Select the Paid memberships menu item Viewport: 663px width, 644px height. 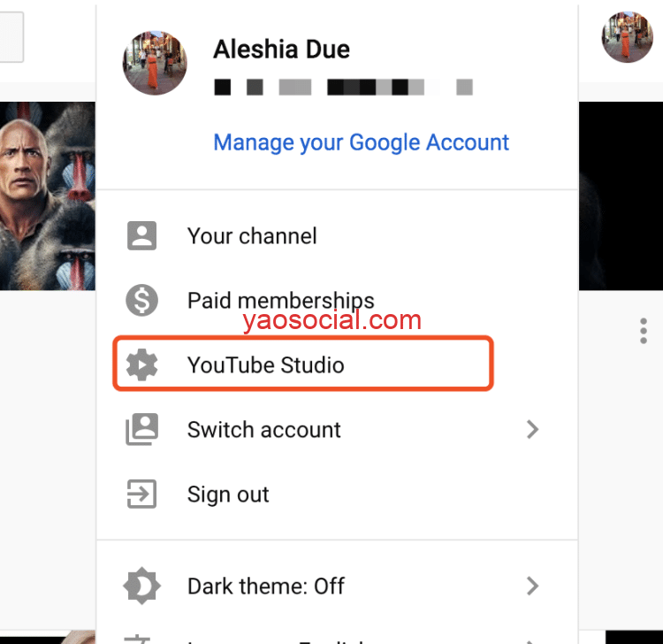tap(337, 301)
